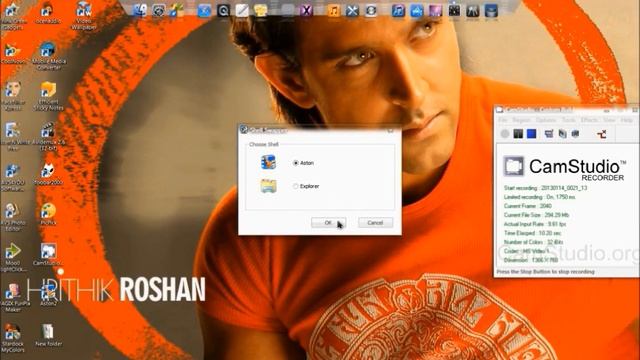Click the CamStudio Recorder logo icon
640x360 pixels.
tap(513, 166)
